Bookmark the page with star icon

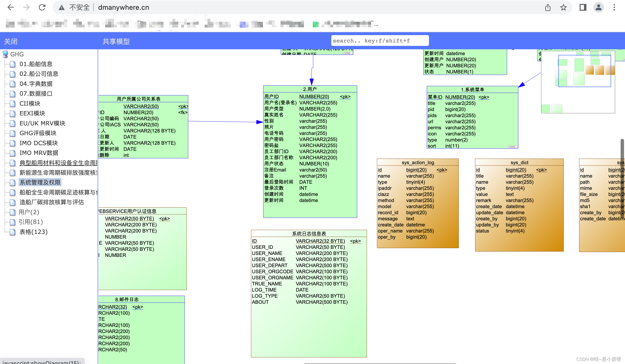coord(563,7)
